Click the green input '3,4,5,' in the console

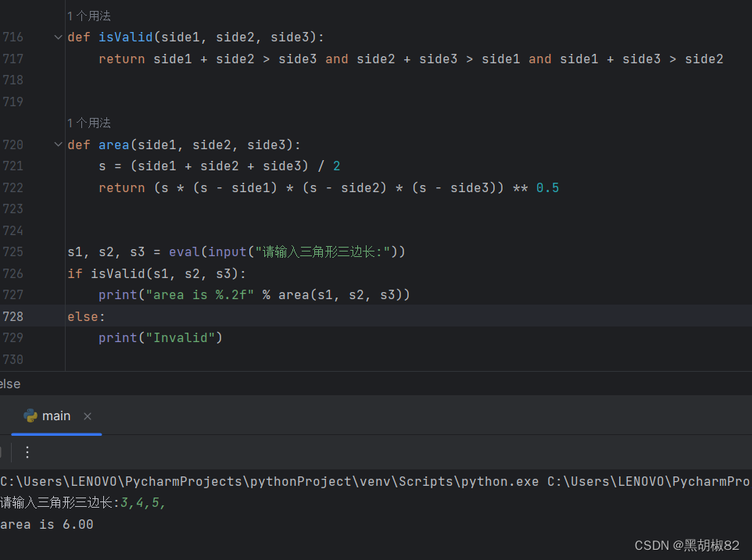click(x=141, y=502)
